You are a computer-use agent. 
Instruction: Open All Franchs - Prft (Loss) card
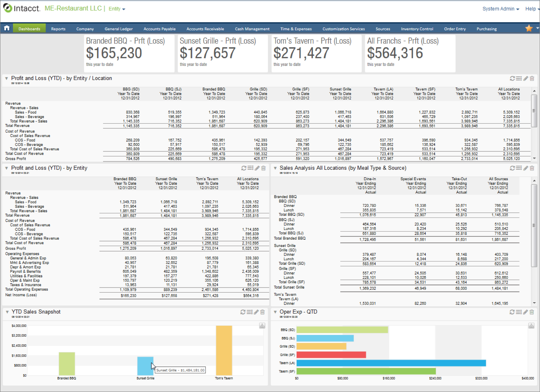[410, 53]
